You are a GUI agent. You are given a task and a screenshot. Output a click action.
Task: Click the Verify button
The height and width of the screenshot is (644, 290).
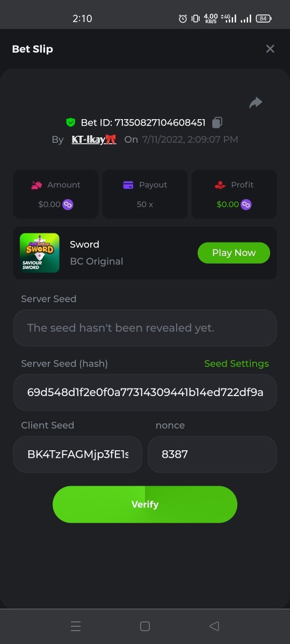click(x=145, y=504)
